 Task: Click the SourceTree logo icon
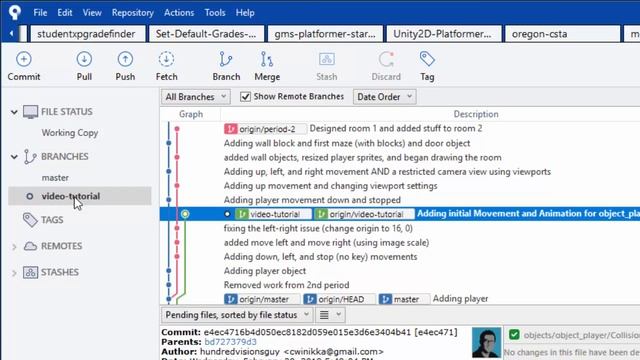[x=15, y=12]
